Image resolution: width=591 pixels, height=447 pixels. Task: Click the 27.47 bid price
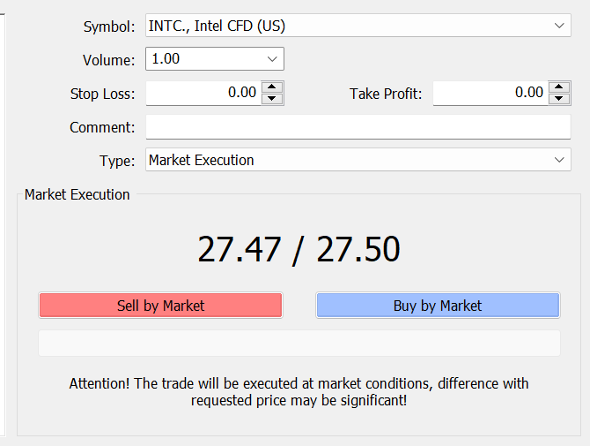coord(239,249)
